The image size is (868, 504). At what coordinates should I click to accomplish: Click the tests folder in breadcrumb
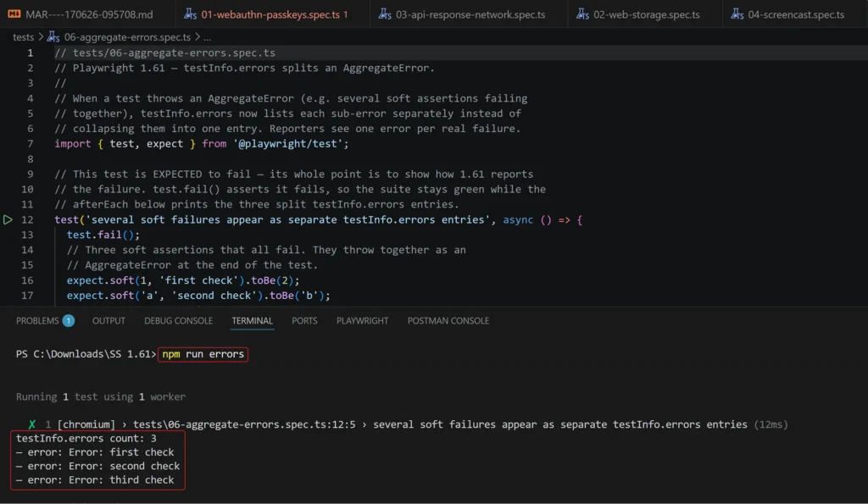click(23, 37)
